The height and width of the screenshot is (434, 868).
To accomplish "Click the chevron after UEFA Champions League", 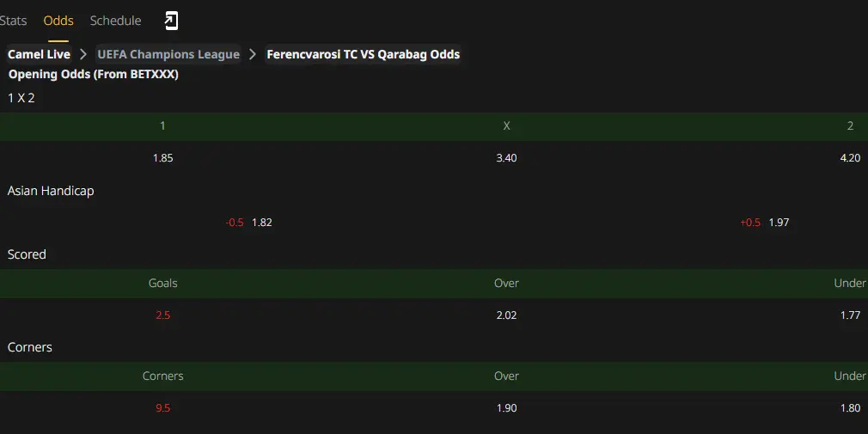I will [x=253, y=54].
